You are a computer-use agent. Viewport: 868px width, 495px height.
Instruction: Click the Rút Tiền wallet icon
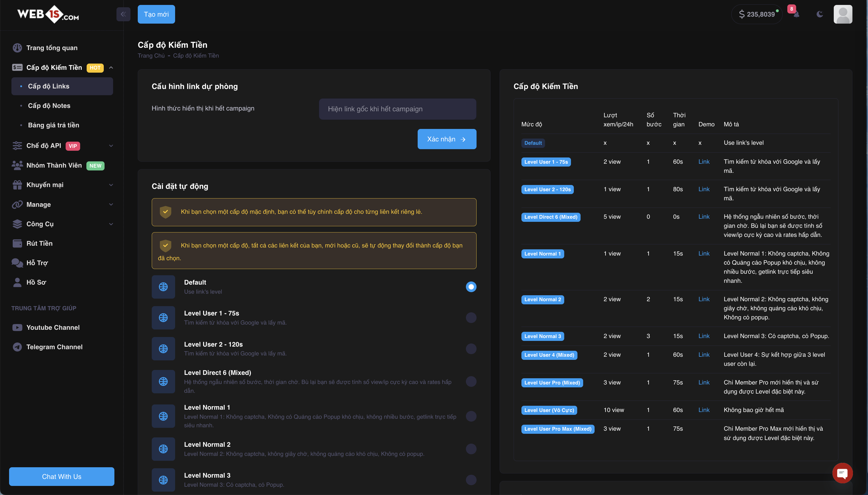pyautogui.click(x=17, y=243)
